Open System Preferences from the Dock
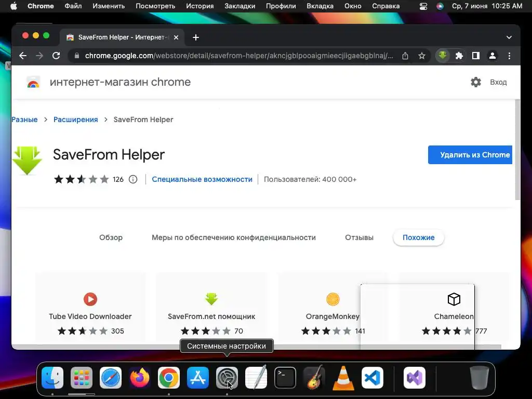 tap(227, 378)
